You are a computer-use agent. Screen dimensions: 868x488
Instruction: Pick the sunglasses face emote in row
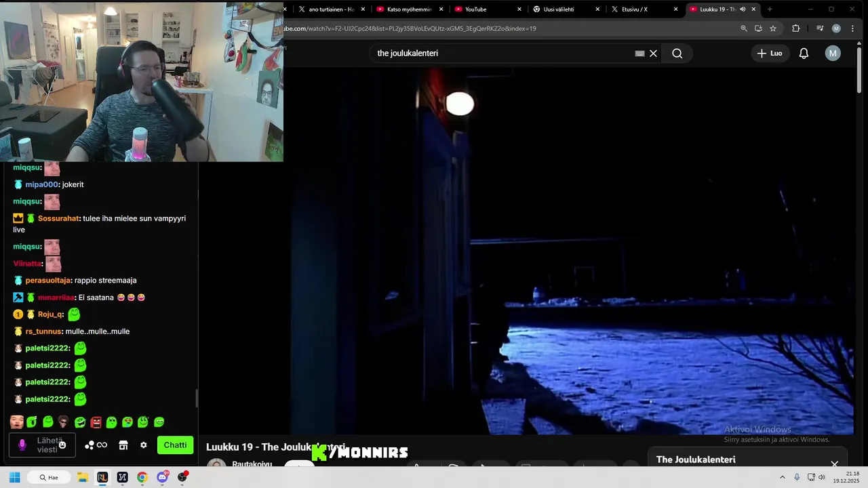coord(63,422)
